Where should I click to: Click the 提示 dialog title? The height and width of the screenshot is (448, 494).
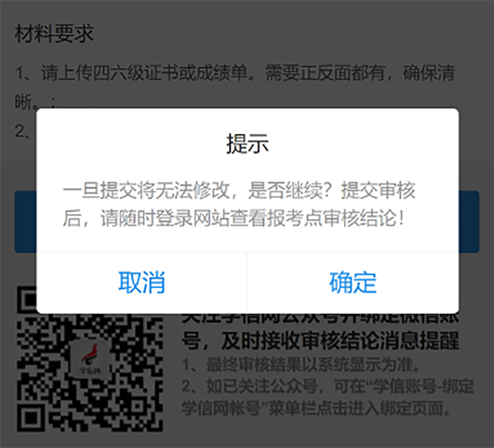[x=247, y=144]
